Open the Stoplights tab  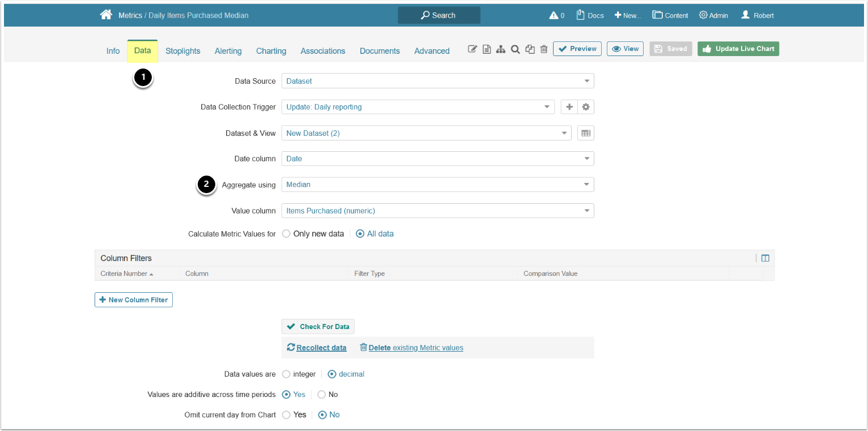183,51
